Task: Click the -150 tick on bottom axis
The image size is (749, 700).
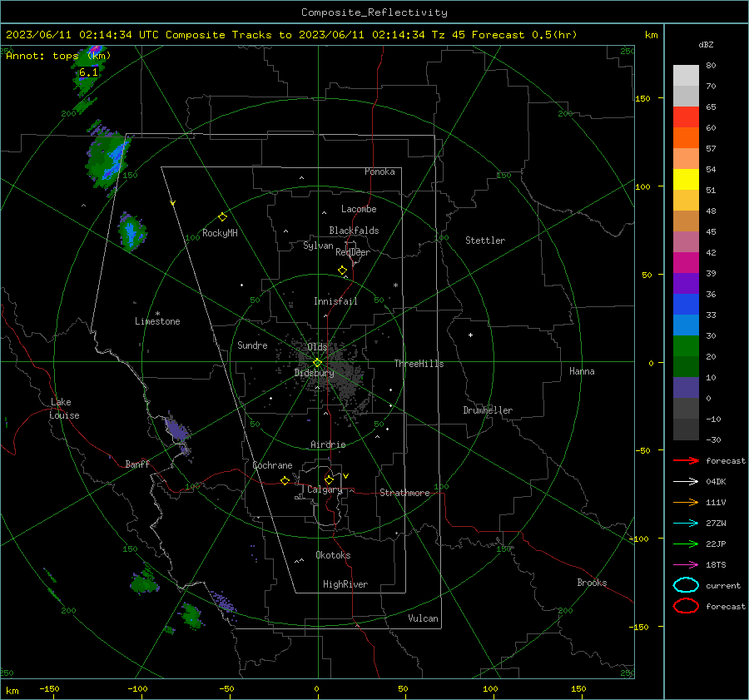Action: coord(49,688)
